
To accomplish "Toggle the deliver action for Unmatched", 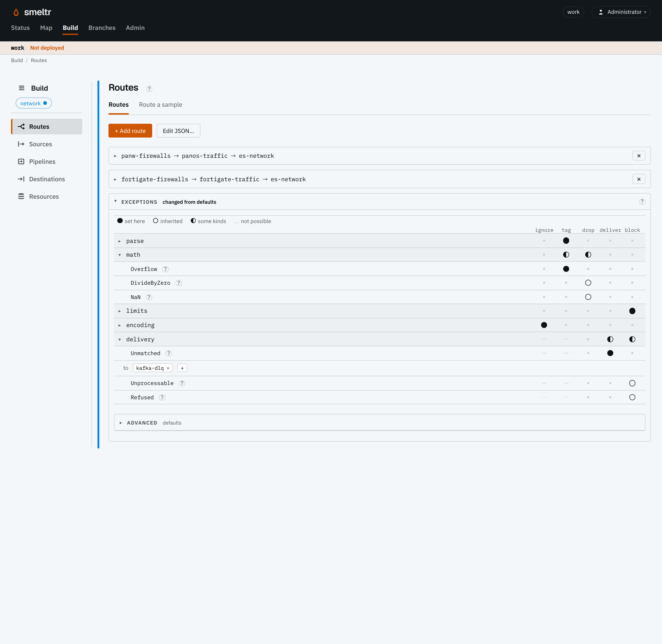I will click(610, 353).
